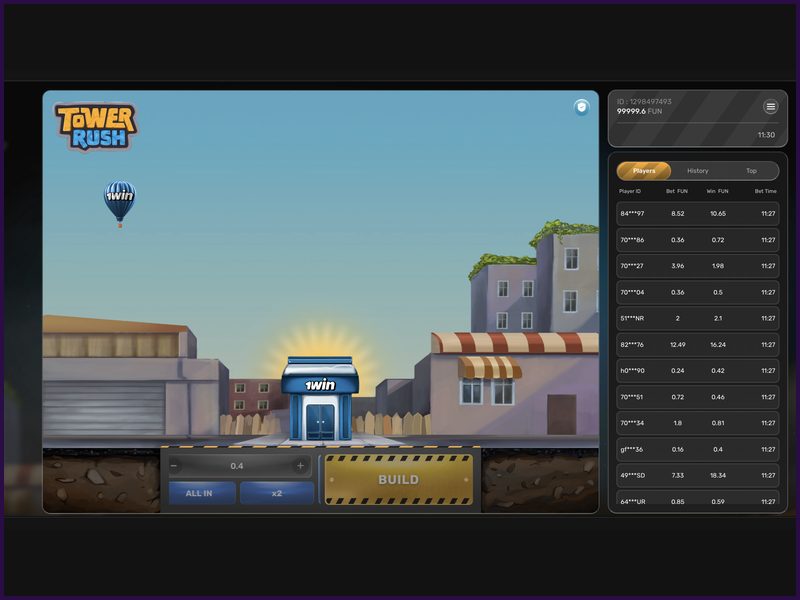The width and height of the screenshot is (800, 600).
Task: Select player row 84***97
Action: (x=697, y=213)
